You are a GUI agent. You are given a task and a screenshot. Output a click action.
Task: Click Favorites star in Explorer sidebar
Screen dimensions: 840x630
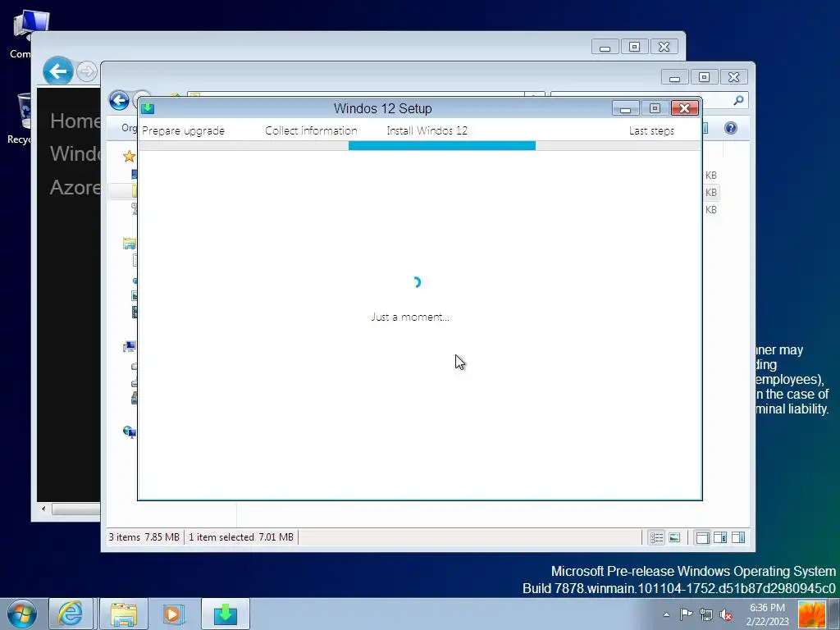[x=129, y=157]
